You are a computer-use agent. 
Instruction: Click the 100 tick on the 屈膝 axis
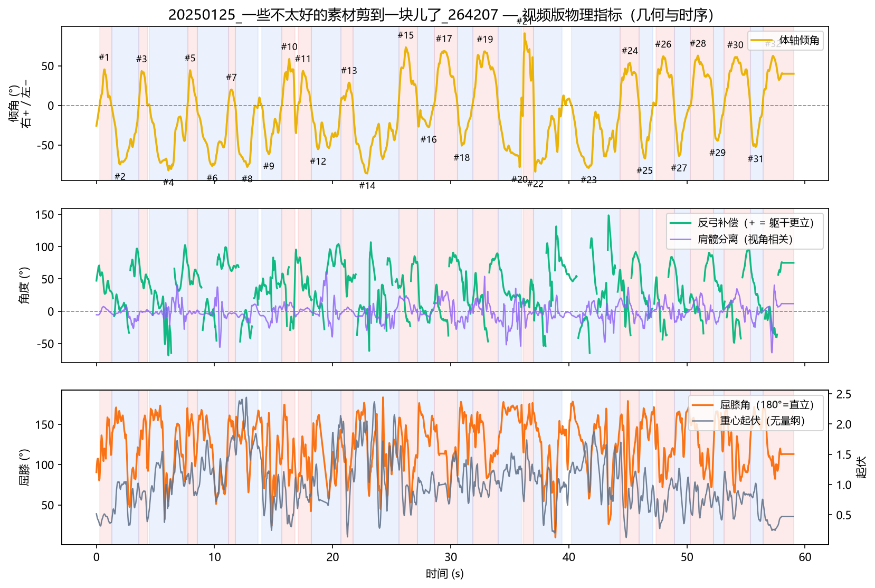(45, 465)
